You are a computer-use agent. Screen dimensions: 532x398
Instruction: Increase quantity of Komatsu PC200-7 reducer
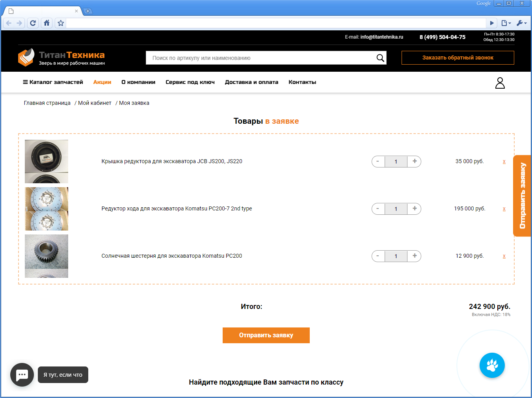414,208
